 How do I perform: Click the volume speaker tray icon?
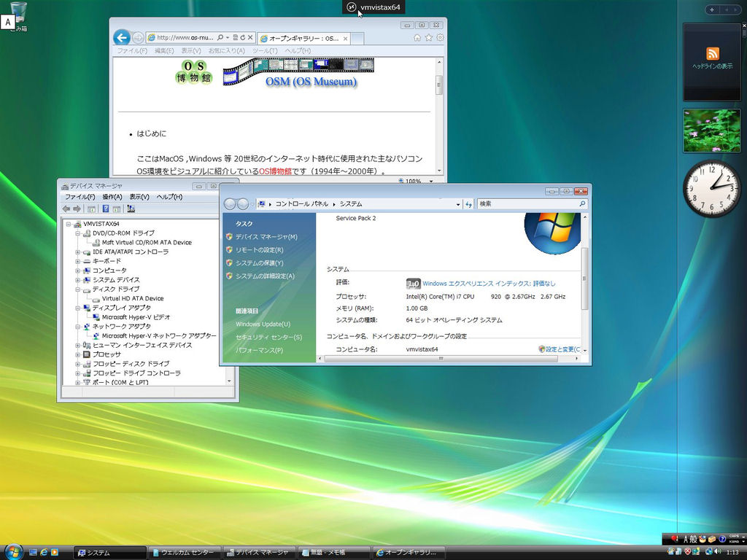pyautogui.click(x=718, y=552)
